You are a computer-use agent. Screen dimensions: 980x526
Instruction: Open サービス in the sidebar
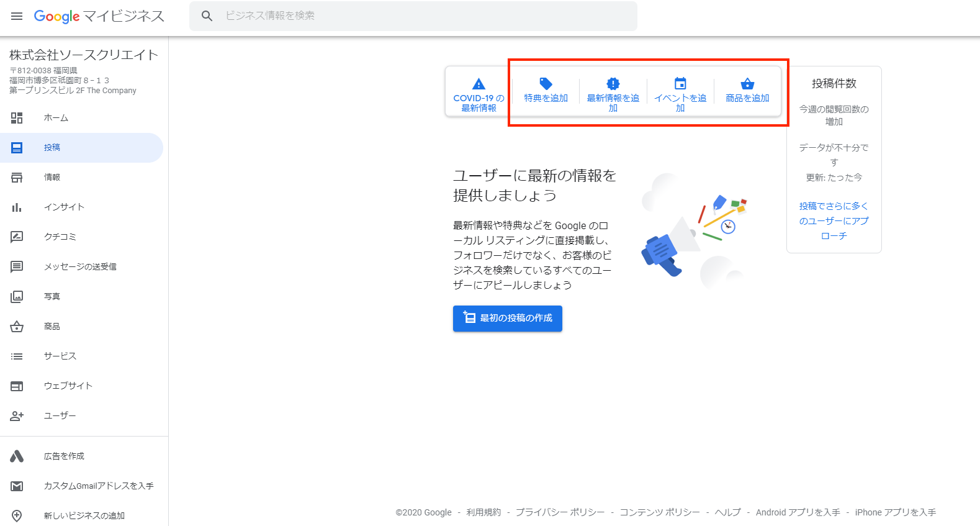tap(81, 356)
